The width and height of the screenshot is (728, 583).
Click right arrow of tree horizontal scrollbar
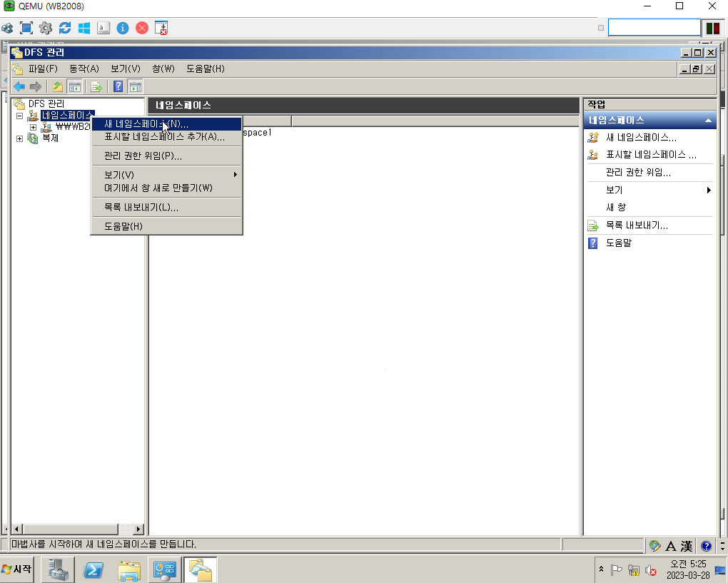coord(138,529)
